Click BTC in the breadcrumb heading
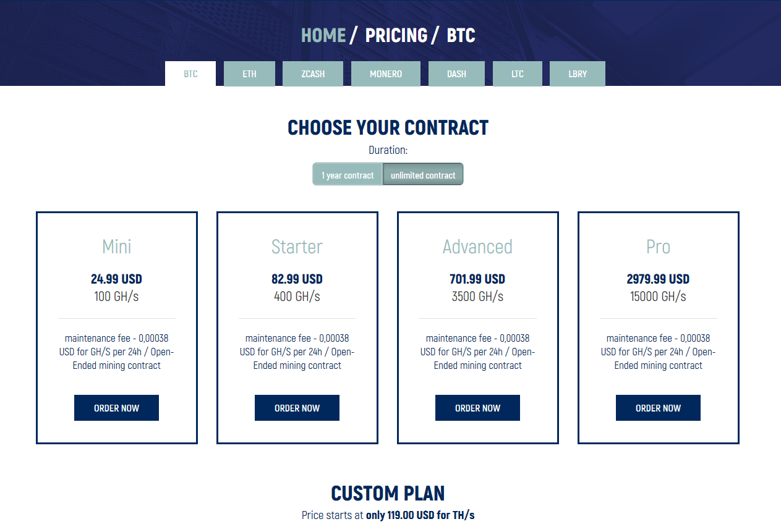The width and height of the screenshot is (781, 532). coord(461,35)
